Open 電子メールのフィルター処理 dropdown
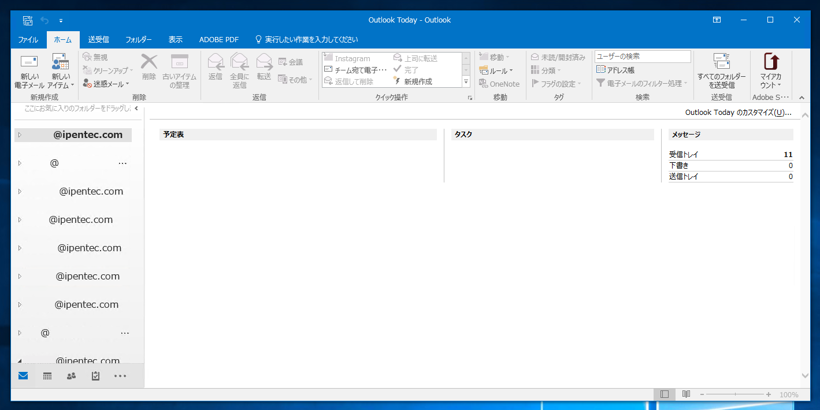Viewport: 820px width, 410px height. pyautogui.click(x=642, y=84)
